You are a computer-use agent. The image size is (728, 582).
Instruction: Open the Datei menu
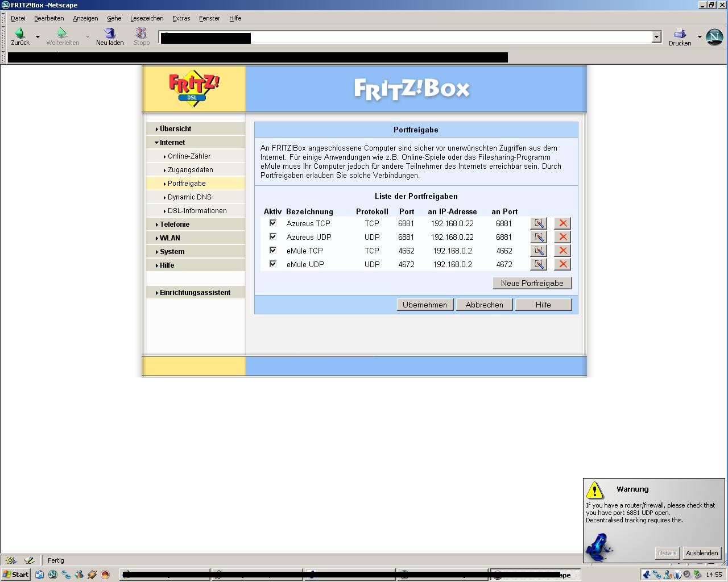(x=18, y=18)
